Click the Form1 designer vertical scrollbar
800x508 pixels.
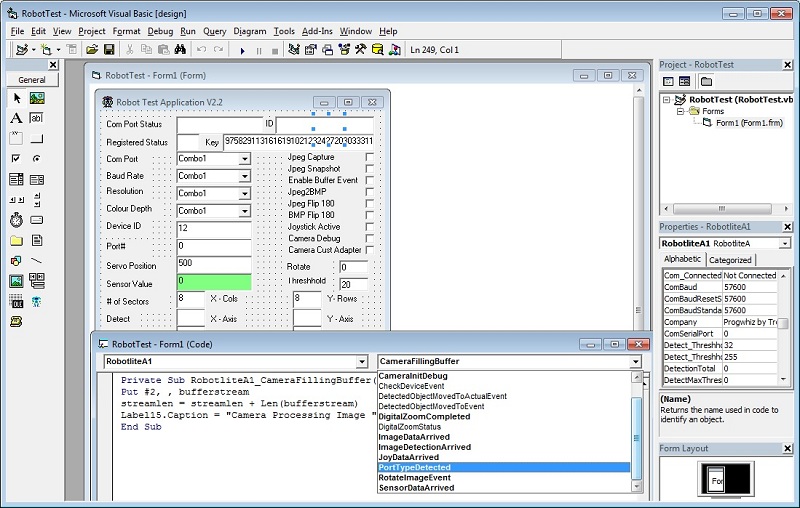pyautogui.click(x=638, y=209)
